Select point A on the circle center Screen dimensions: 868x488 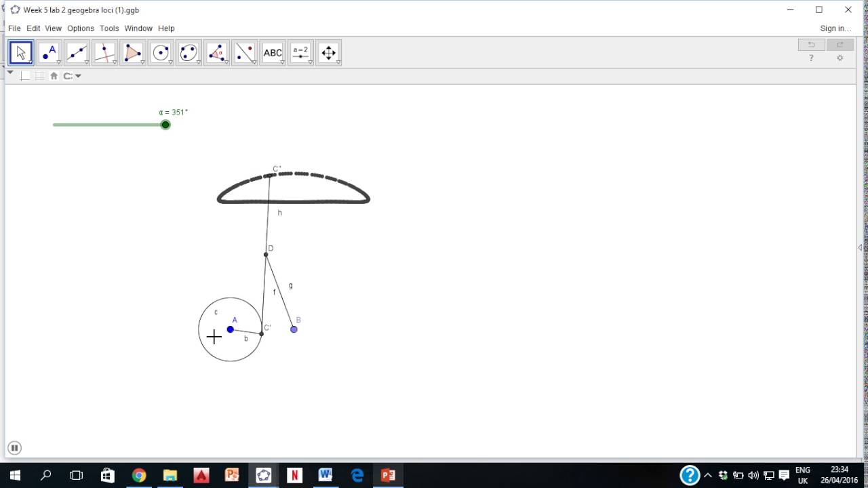click(231, 329)
